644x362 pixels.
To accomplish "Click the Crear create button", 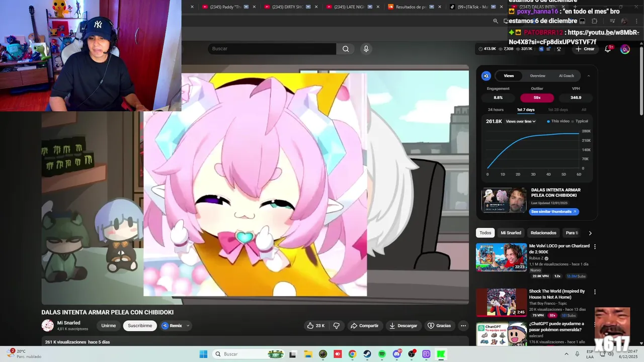I will click(x=585, y=49).
